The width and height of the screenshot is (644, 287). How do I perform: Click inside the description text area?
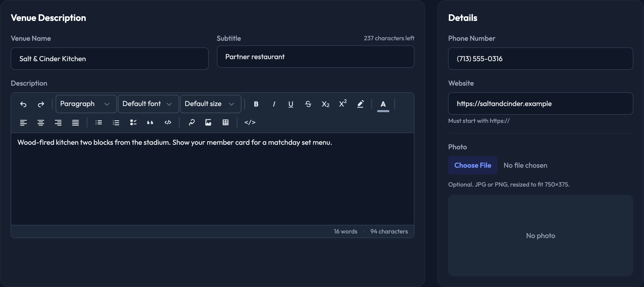[212, 179]
